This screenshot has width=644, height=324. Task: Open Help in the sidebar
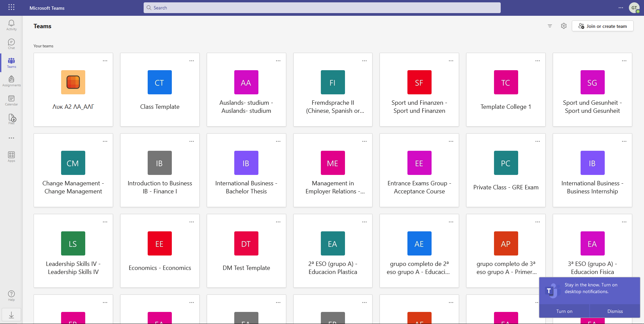(x=11, y=296)
